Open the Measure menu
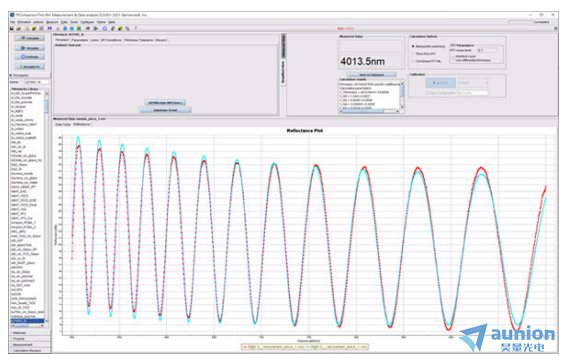The image size is (567, 363). [x=52, y=22]
